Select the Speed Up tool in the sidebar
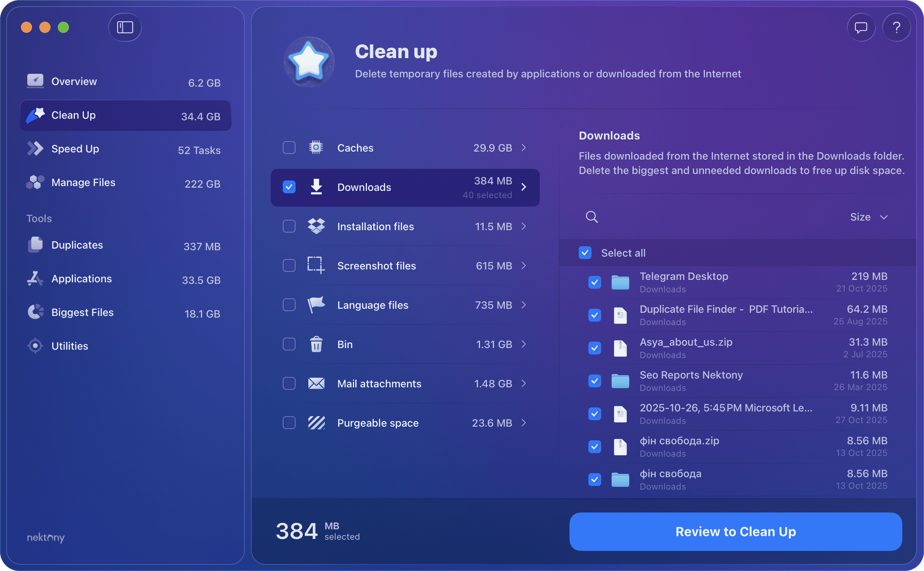The height and width of the screenshot is (571, 924). (75, 149)
